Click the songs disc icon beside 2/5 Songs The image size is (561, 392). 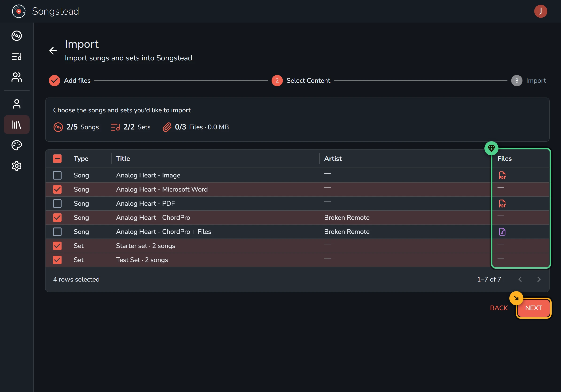[x=58, y=127]
